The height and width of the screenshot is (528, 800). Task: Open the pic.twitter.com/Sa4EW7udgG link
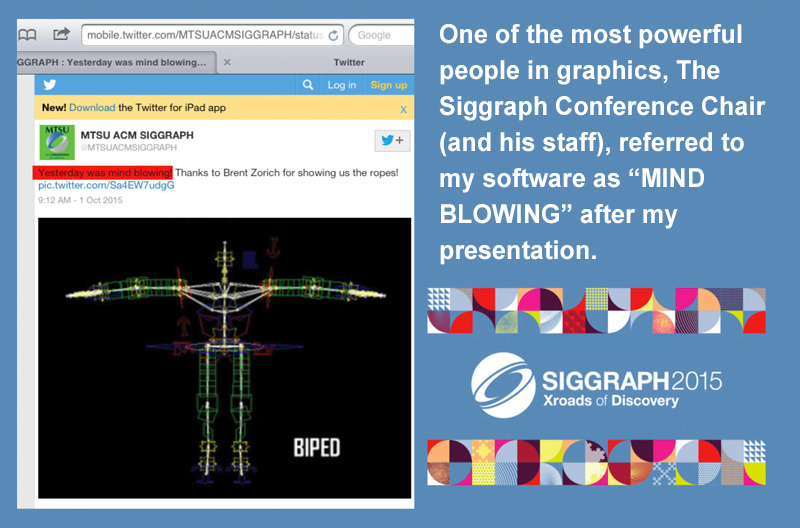(x=106, y=185)
